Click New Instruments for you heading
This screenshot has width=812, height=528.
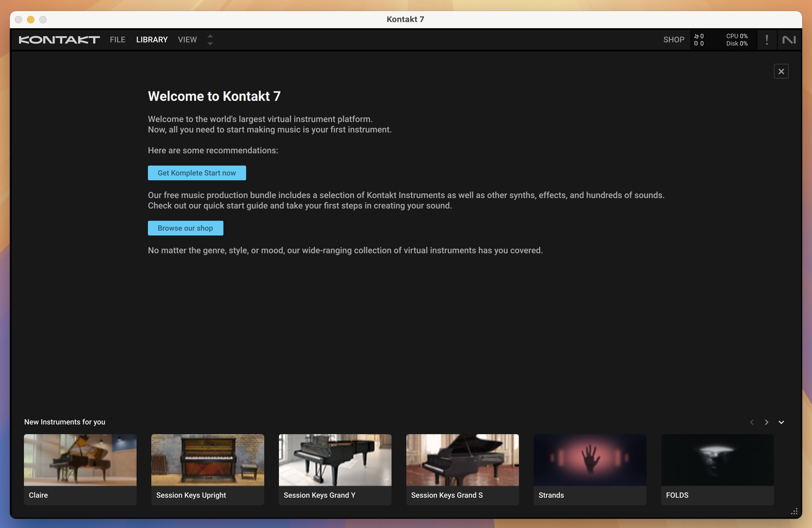(x=64, y=422)
